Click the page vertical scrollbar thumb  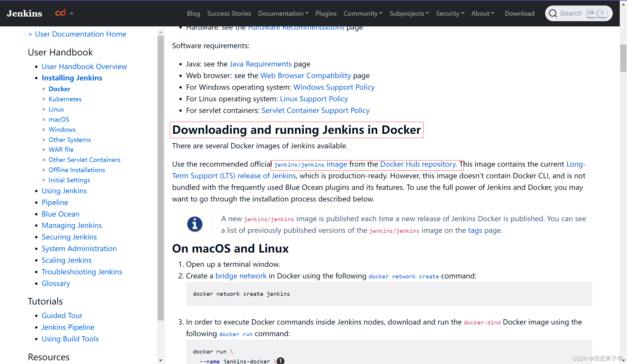coord(623,58)
